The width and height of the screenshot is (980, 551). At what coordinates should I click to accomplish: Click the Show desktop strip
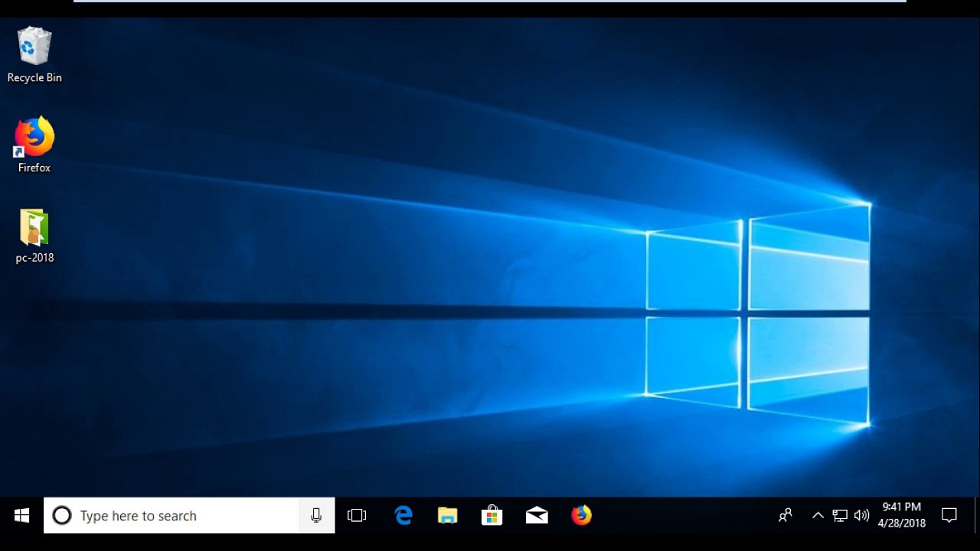click(977, 516)
